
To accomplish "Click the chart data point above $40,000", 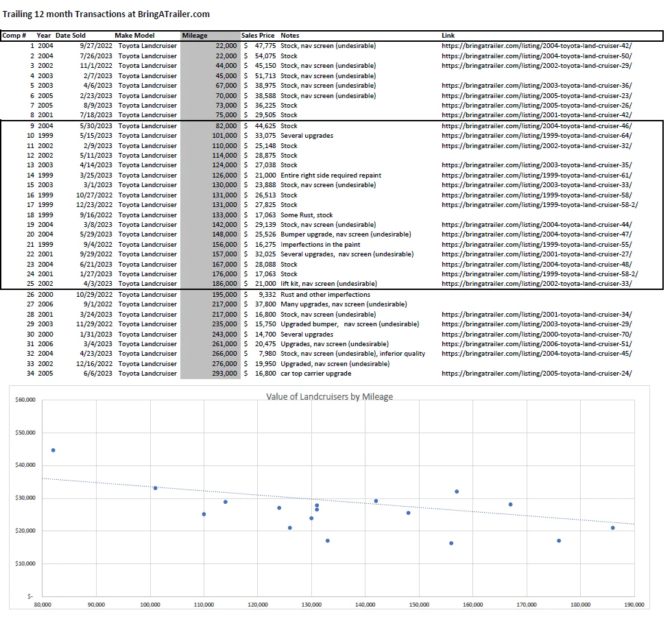I will pyautogui.click(x=53, y=450).
